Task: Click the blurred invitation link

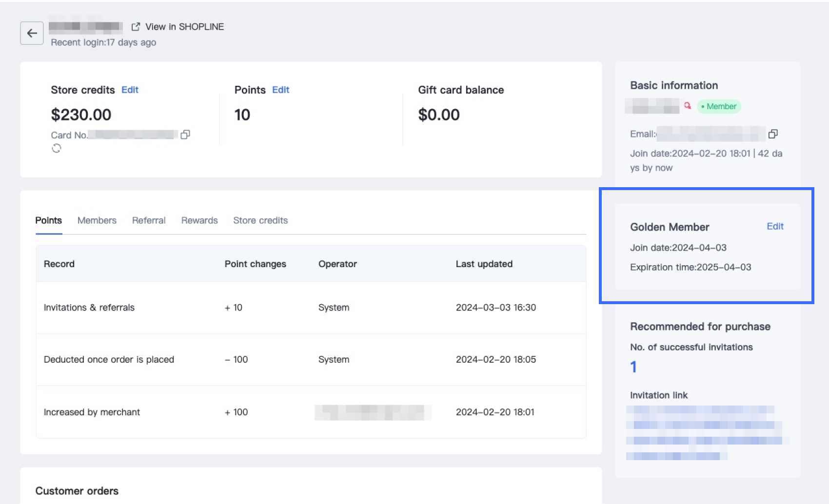Action: pos(707,432)
